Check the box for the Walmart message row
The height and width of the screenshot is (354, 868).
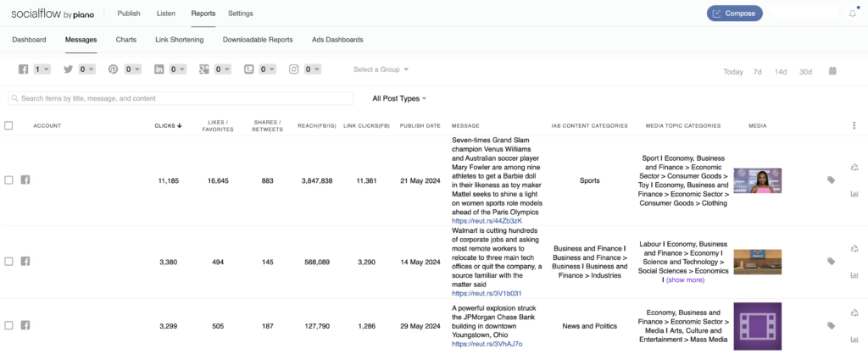pos(8,262)
